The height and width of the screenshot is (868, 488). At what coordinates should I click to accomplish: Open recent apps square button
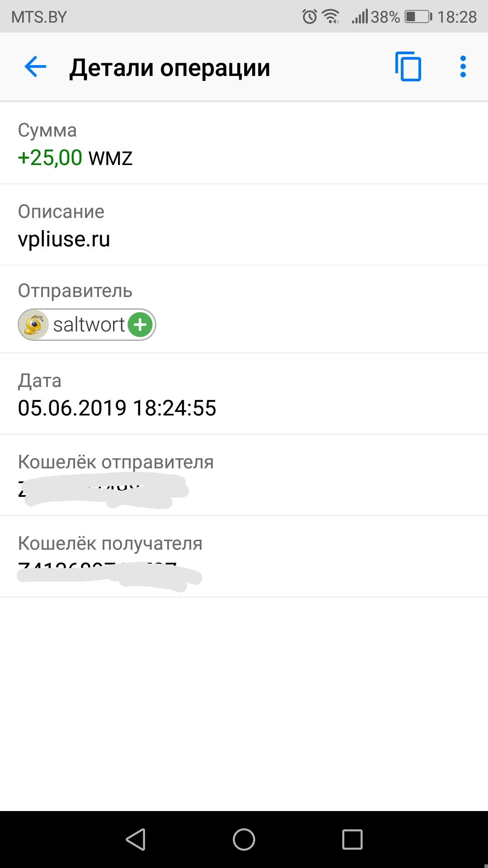(352, 840)
